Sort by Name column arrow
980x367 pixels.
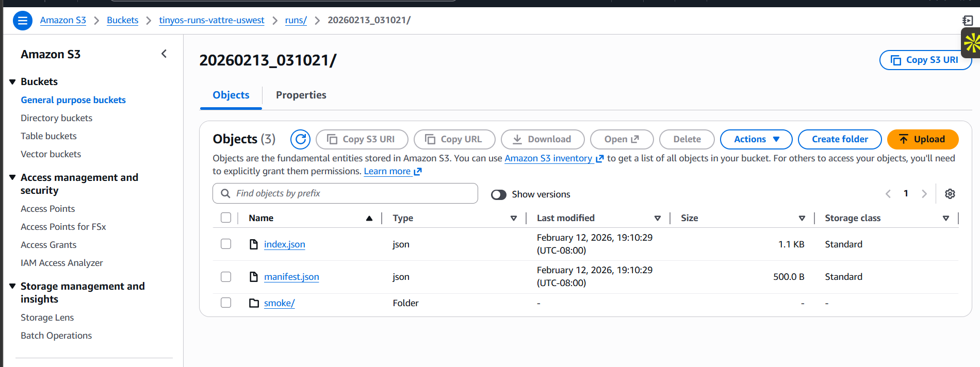pos(369,218)
